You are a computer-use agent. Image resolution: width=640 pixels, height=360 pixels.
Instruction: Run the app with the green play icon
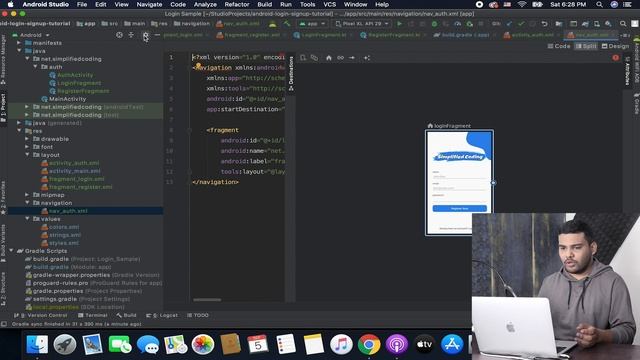click(399, 24)
